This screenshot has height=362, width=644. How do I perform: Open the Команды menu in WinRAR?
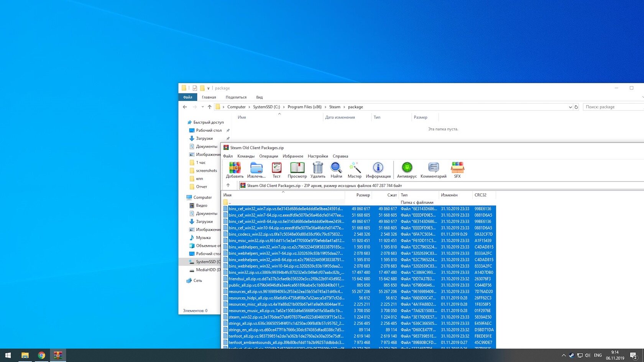(x=246, y=156)
